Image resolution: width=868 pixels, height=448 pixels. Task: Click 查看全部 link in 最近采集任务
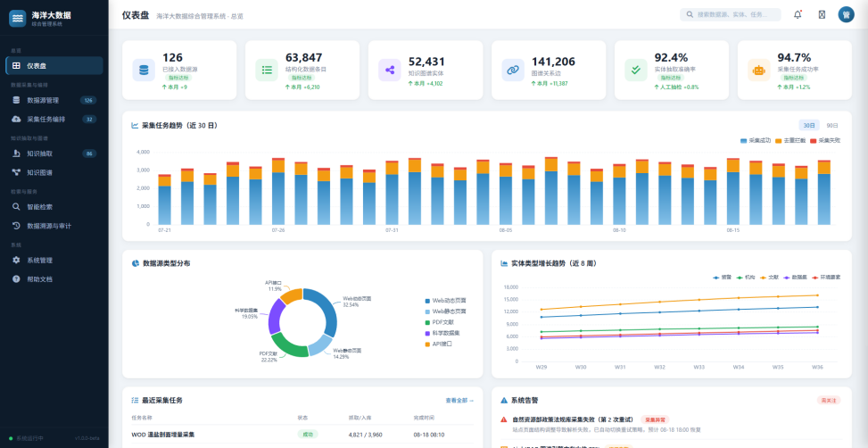coord(459,401)
